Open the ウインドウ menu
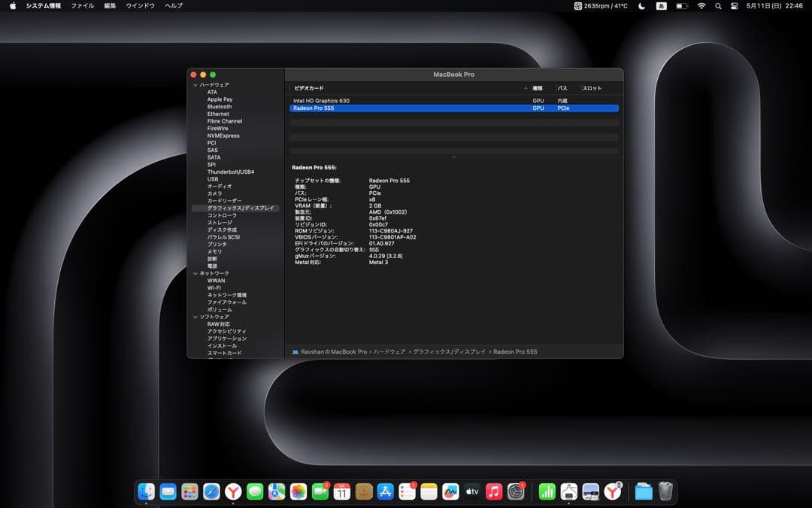The height and width of the screenshot is (508, 812). click(141, 6)
